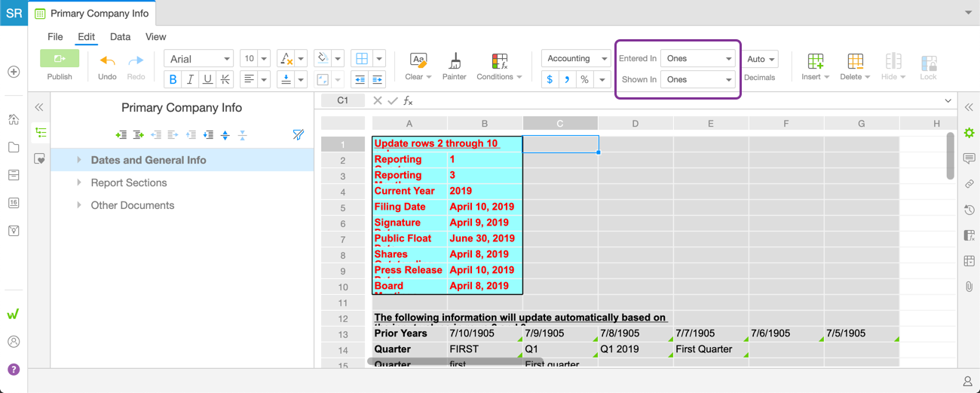Screen dimensions: 980x393
Task: Open the comments panel icon on right sidebar
Action: tap(969, 158)
